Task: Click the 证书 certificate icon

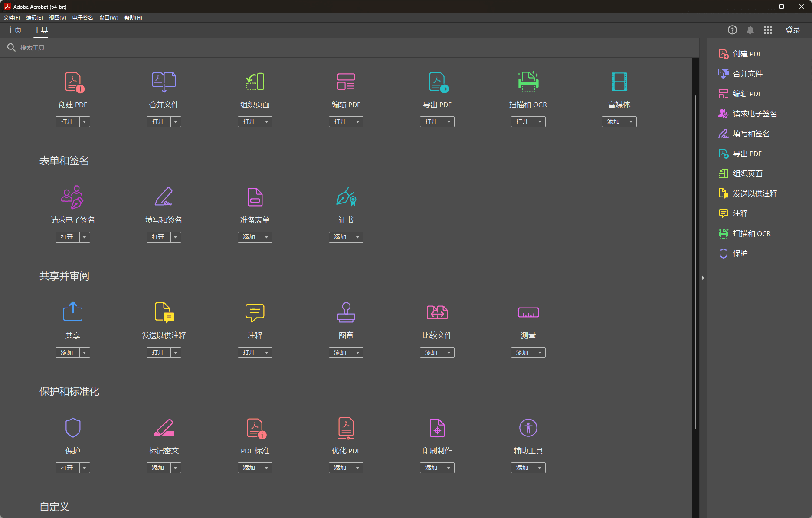Action: point(346,197)
